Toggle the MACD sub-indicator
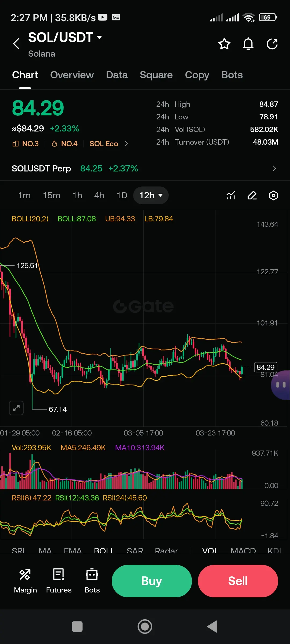The image size is (290, 644). click(x=243, y=551)
